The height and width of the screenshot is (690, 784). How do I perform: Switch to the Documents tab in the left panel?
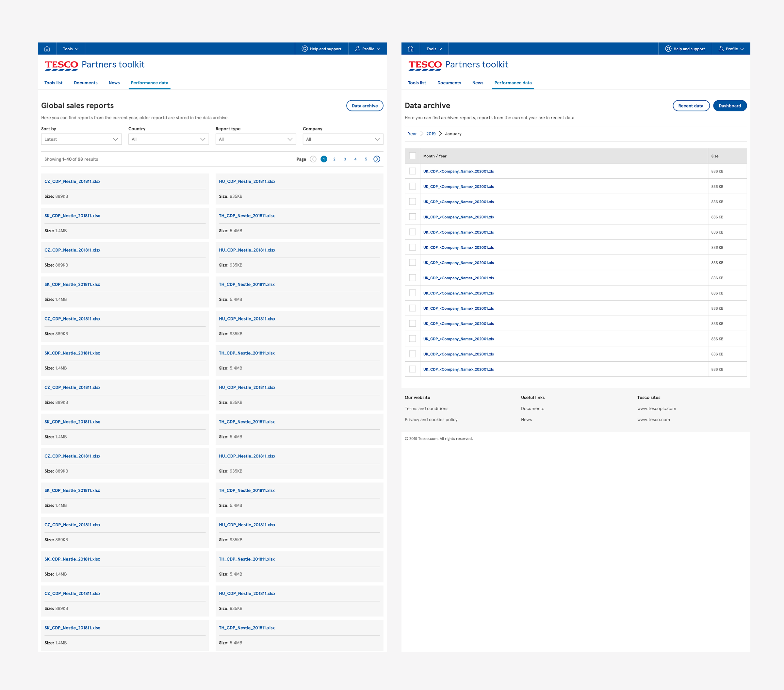pyautogui.click(x=86, y=83)
